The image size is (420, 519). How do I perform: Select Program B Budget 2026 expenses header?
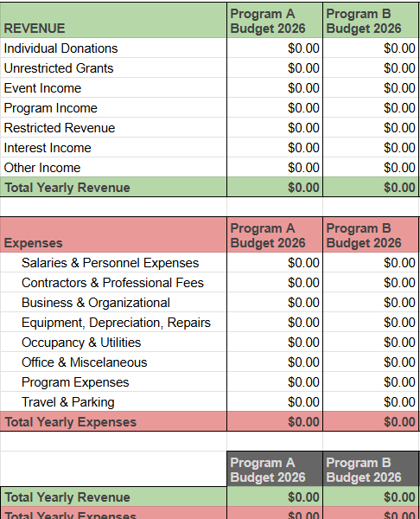pos(371,234)
